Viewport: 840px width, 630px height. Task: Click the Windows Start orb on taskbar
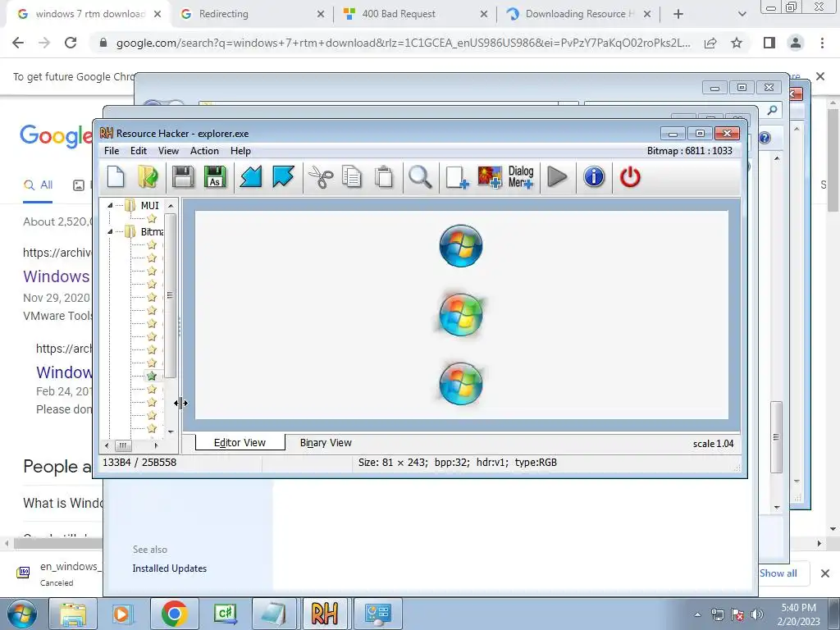point(22,614)
